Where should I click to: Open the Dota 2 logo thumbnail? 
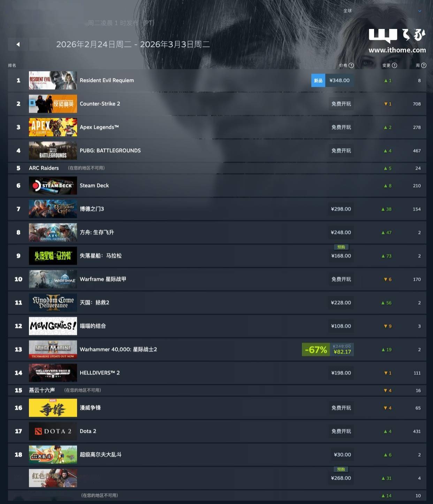(53, 431)
